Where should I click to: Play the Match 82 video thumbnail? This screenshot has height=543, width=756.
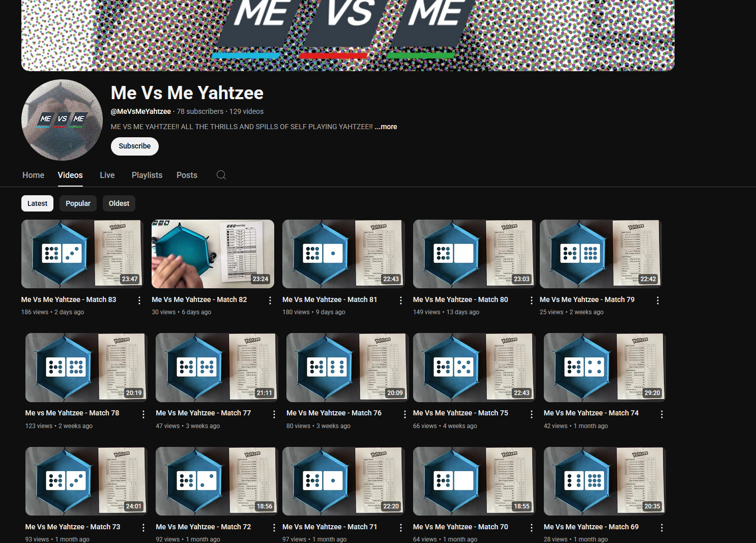click(213, 254)
